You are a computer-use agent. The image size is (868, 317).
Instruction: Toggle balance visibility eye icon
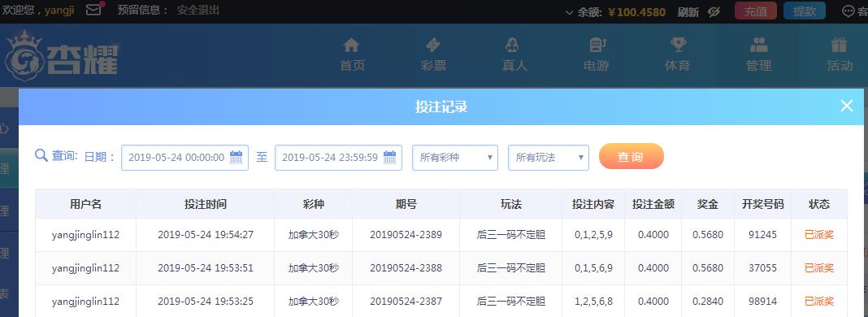(x=714, y=11)
